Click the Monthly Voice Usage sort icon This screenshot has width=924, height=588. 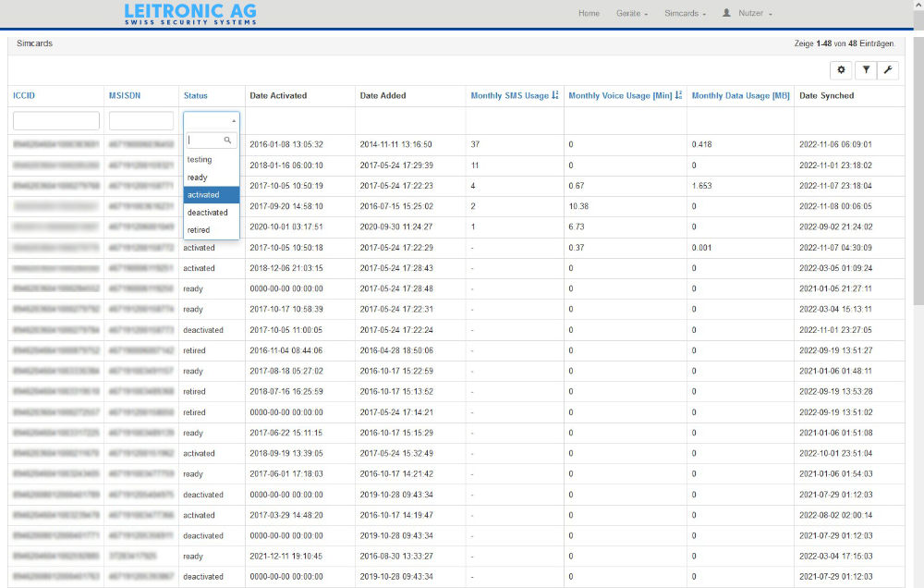point(678,95)
